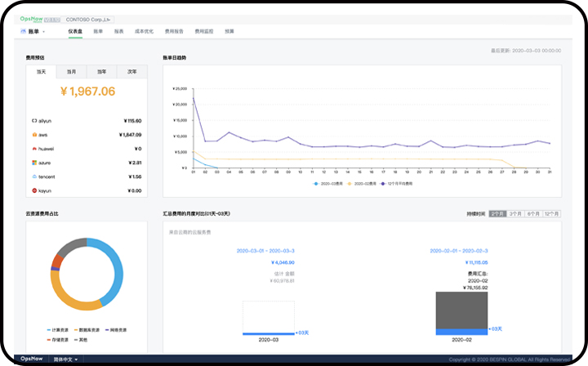Click the ¥60,978.81 estimated amount

[282, 281]
